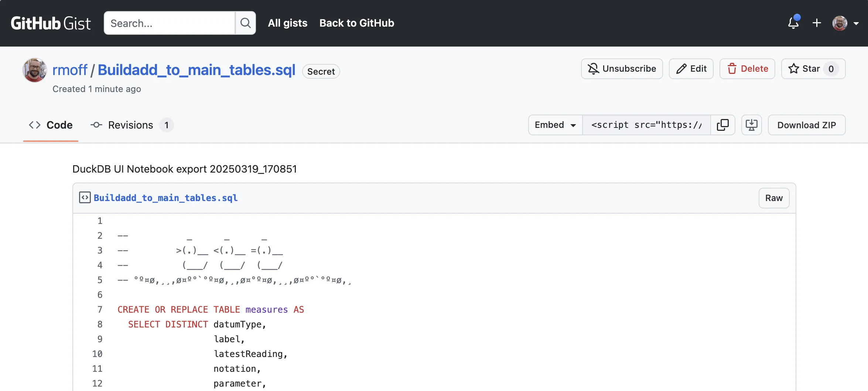868x391 pixels.
Task: View the raw SQL file
Action: pyautogui.click(x=773, y=198)
